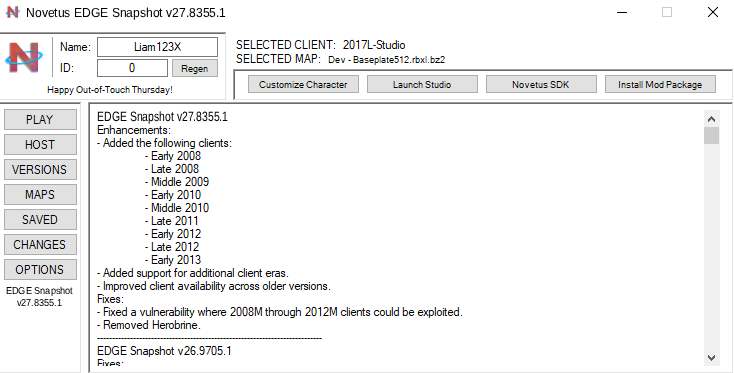This screenshot has height=373, width=734.
Task: Click the 'Happy Out-of-Touch Thursday!' splash text
Action: pos(110,90)
